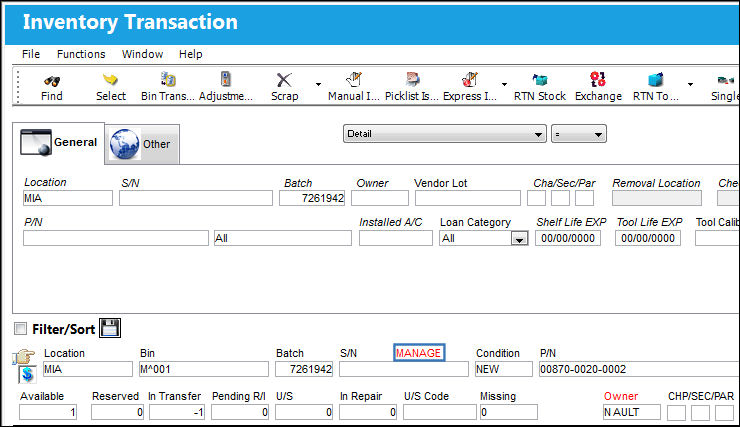740x427 pixels.
Task: Click the U/S quantity field
Action: point(304,412)
